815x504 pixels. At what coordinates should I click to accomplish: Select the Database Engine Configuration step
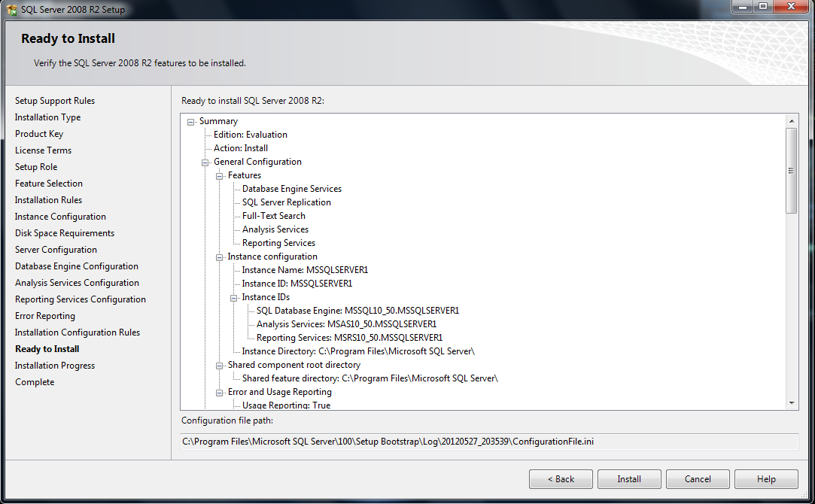(77, 266)
